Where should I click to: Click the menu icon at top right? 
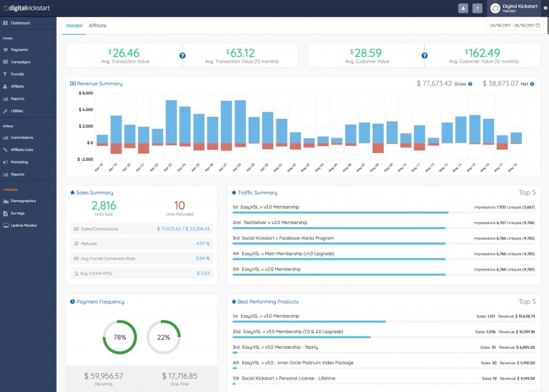(x=544, y=8)
